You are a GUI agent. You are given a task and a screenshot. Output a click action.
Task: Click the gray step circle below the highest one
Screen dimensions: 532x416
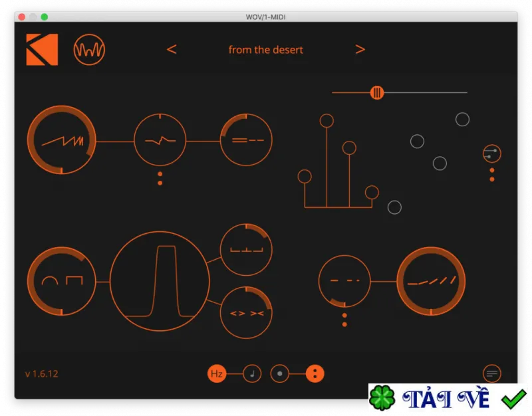tap(440, 163)
